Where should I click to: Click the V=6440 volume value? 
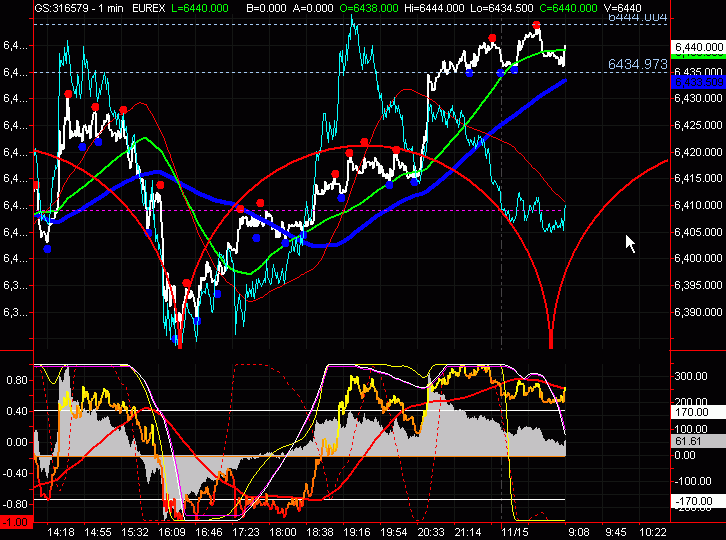tap(622, 8)
